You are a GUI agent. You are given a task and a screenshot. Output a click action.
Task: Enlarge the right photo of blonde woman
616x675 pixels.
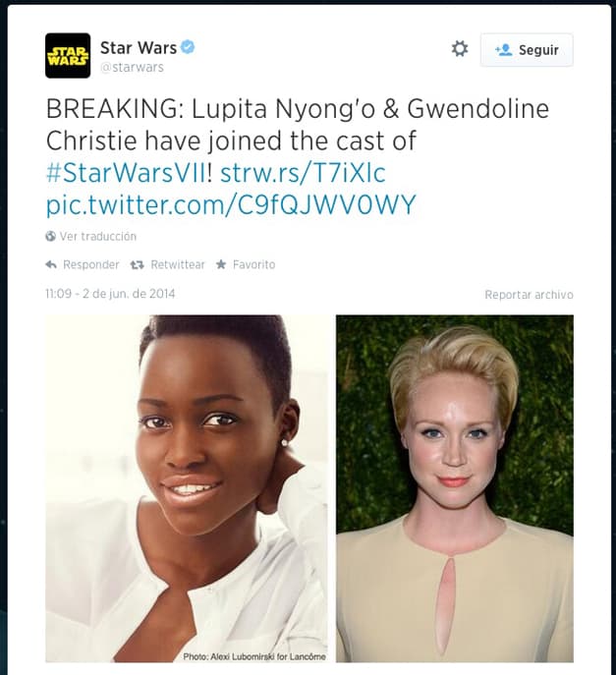click(x=455, y=488)
